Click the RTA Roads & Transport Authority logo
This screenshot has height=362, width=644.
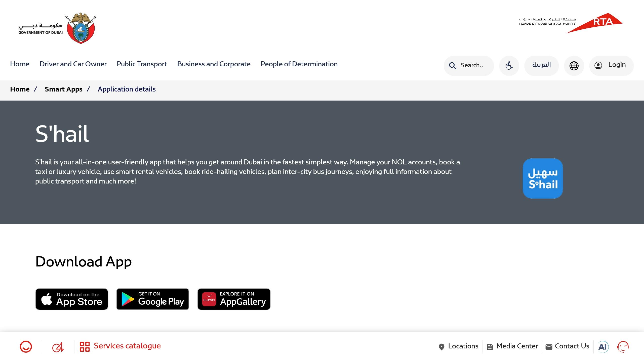click(571, 23)
